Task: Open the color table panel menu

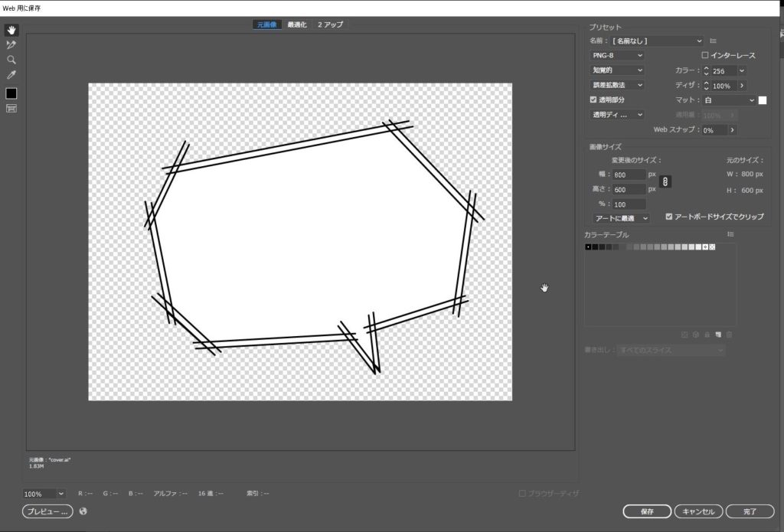Action: click(x=730, y=235)
